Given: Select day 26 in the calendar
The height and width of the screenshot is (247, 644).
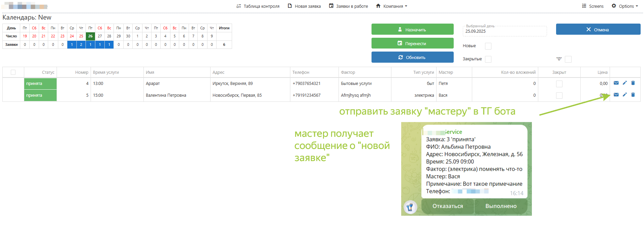Looking at the screenshot, I should (90, 36).
